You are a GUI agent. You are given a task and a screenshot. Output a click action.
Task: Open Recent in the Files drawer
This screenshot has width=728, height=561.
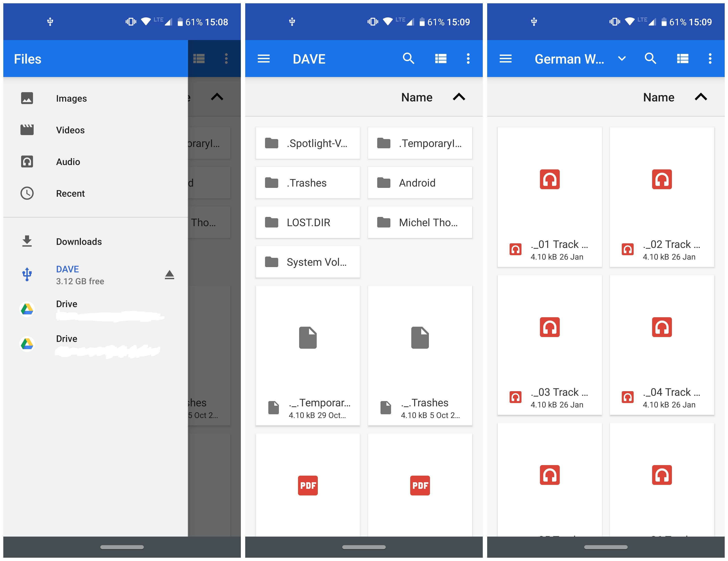(70, 193)
